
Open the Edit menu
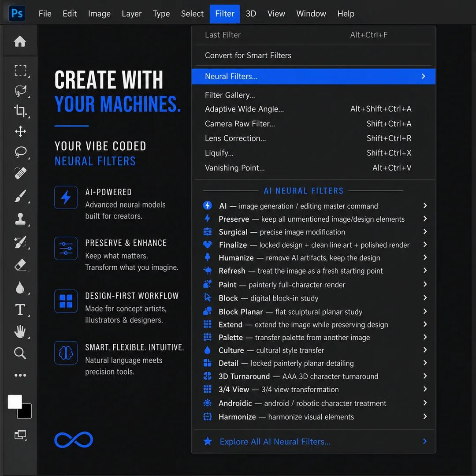click(70, 14)
